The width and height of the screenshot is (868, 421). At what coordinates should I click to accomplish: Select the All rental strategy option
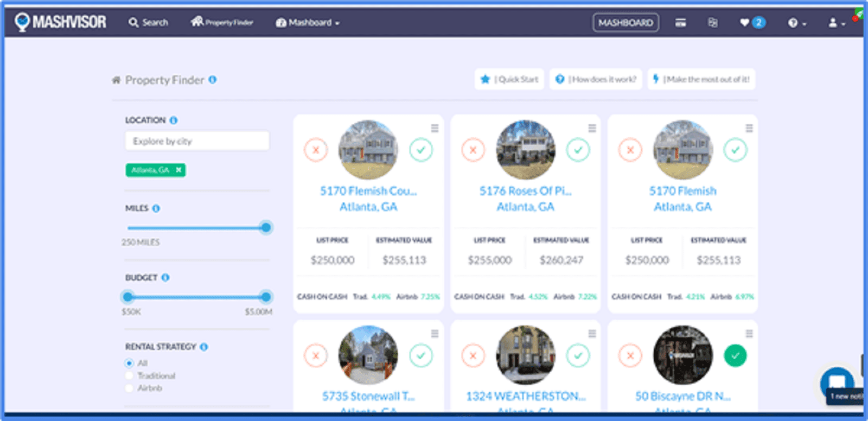[x=129, y=363]
